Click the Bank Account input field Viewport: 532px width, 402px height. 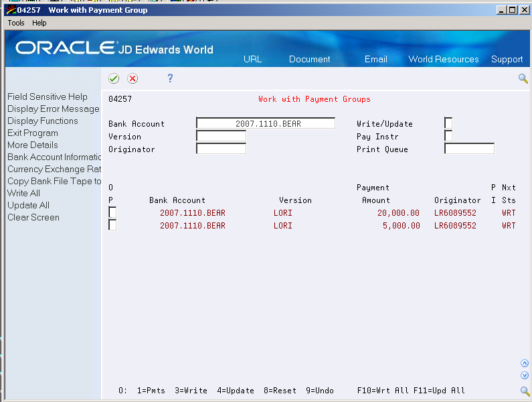coord(266,123)
